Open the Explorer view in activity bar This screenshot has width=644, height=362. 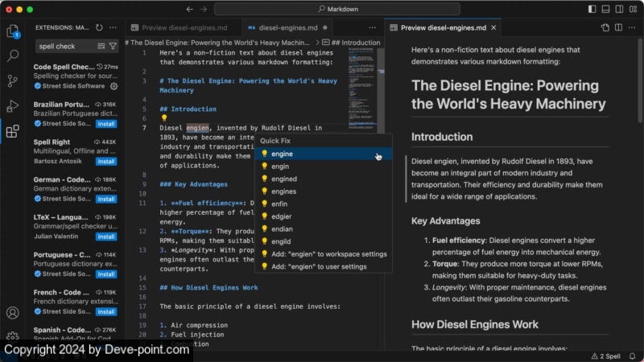[13, 31]
